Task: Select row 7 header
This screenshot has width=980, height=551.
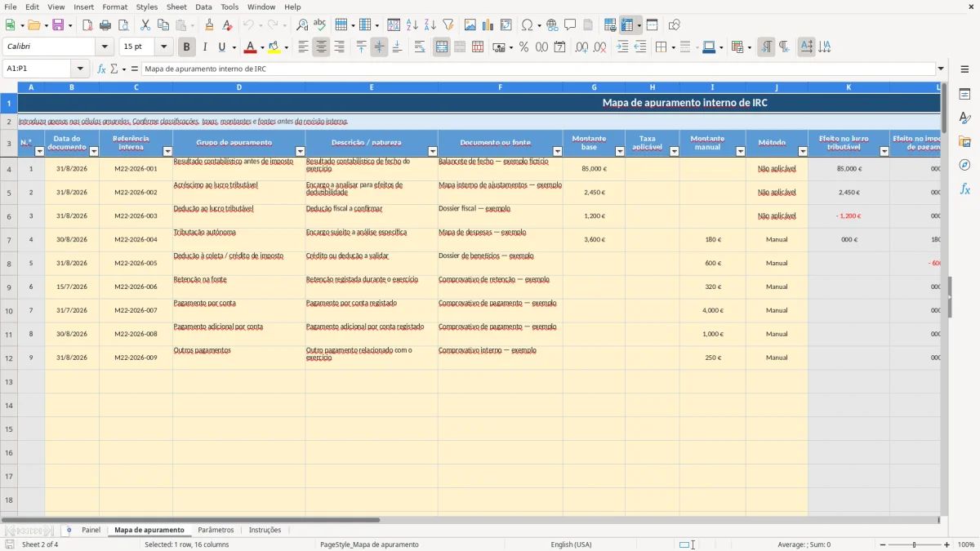Action: tap(9, 240)
